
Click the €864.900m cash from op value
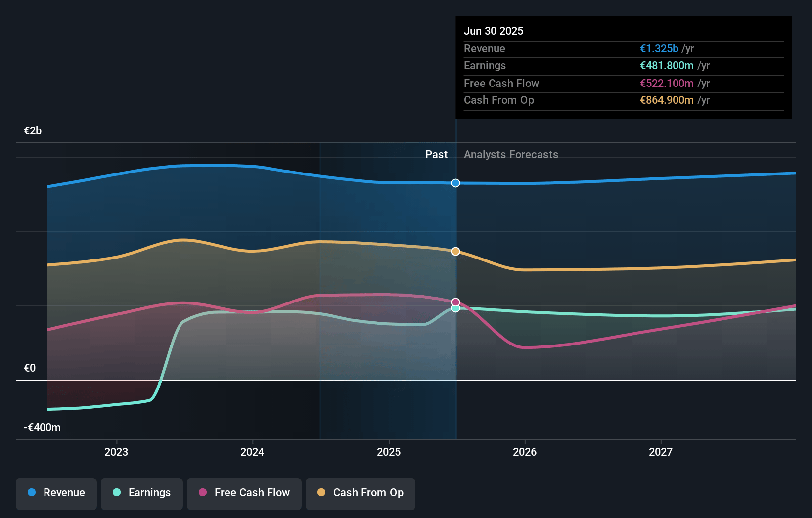coord(667,100)
